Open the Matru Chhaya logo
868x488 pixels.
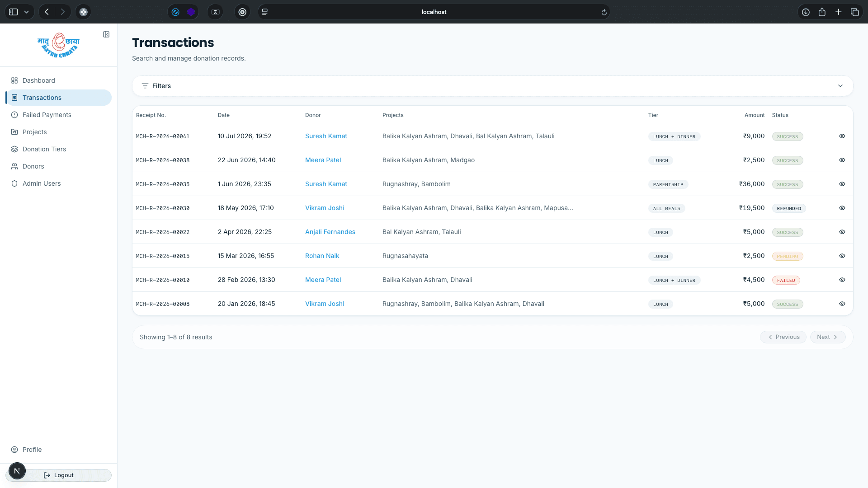pyautogui.click(x=58, y=45)
